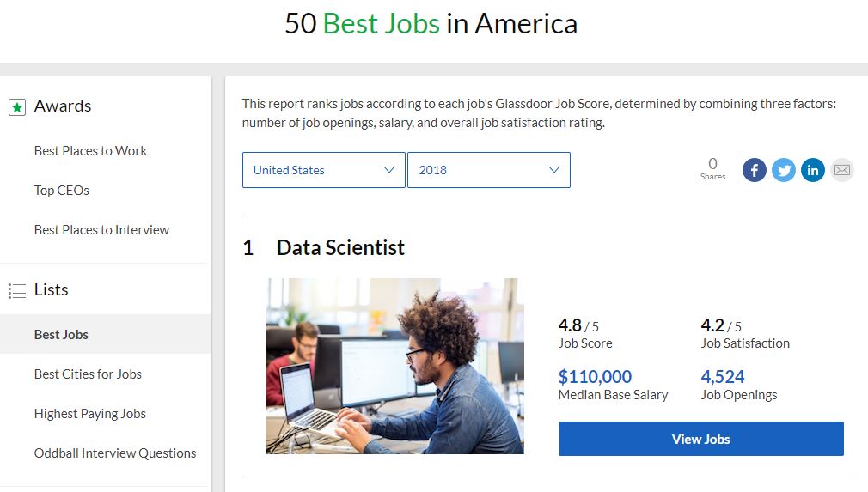This screenshot has height=492, width=868.
Task: Click the 4,524 job openings link
Action: coord(723,377)
